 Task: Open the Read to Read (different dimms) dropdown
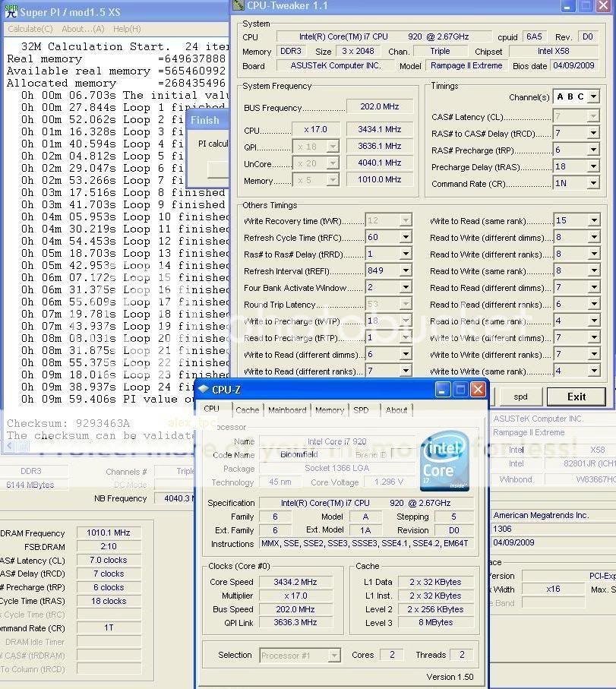(x=594, y=287)
